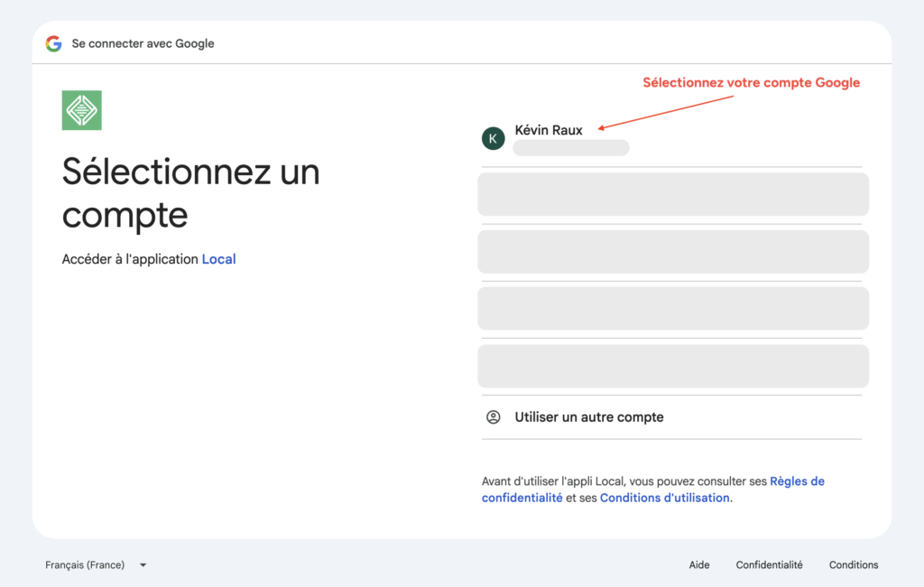Click the person icon for another account
The width and height of the screenshot is (924, 587).
coord(494,417)
